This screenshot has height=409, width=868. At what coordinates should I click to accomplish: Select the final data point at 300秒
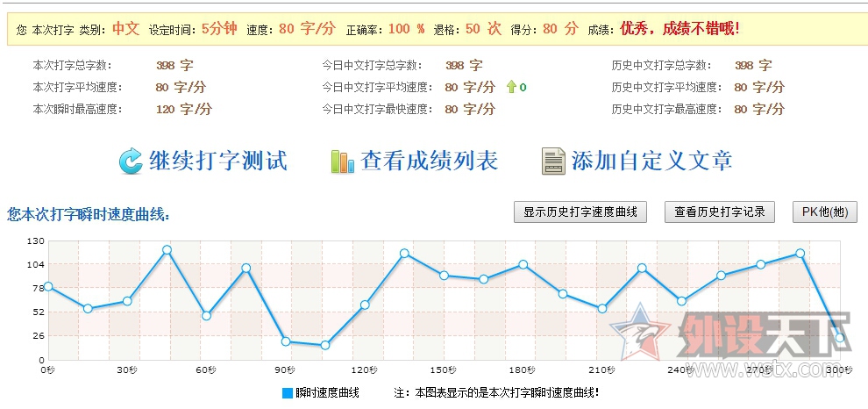click(x=839, y=338)
